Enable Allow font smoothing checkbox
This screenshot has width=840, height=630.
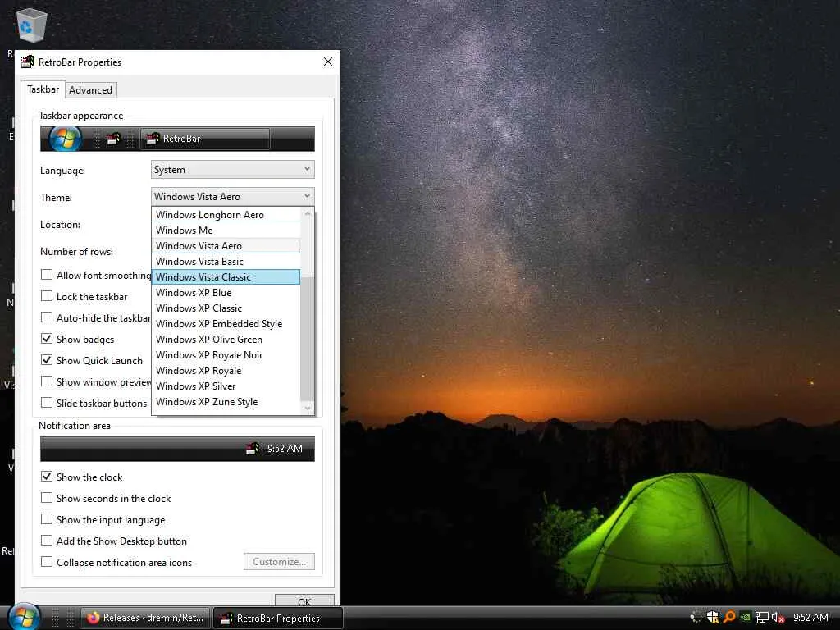click(x=47, y=275)
